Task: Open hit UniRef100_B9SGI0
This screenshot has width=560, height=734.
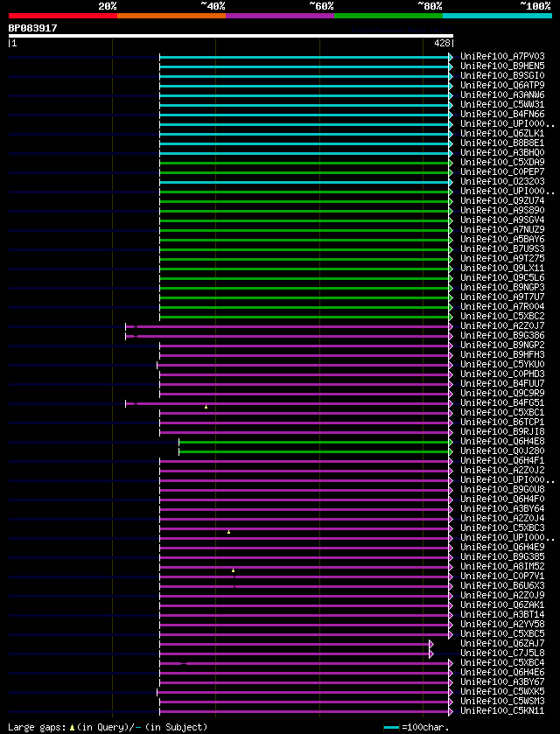Action: 502,76
